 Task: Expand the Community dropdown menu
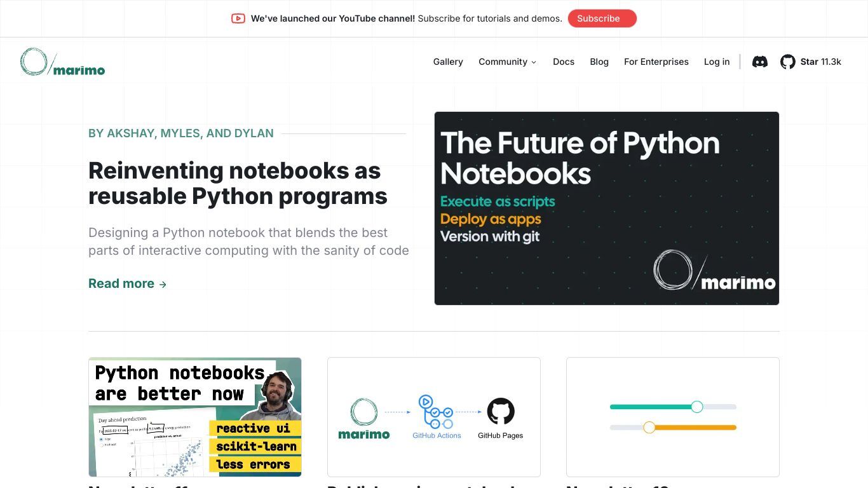pos(508,62)
